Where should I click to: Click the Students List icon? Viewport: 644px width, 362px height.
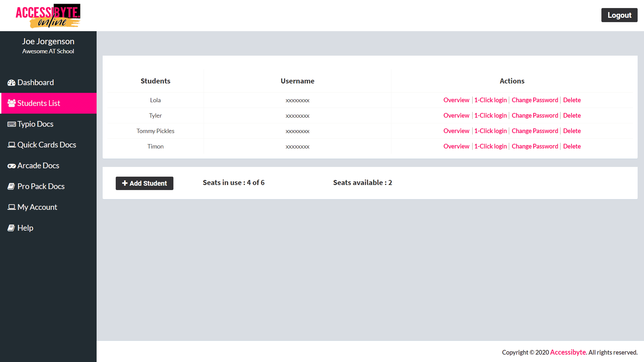pyautogui.click(x=12, y=103)
